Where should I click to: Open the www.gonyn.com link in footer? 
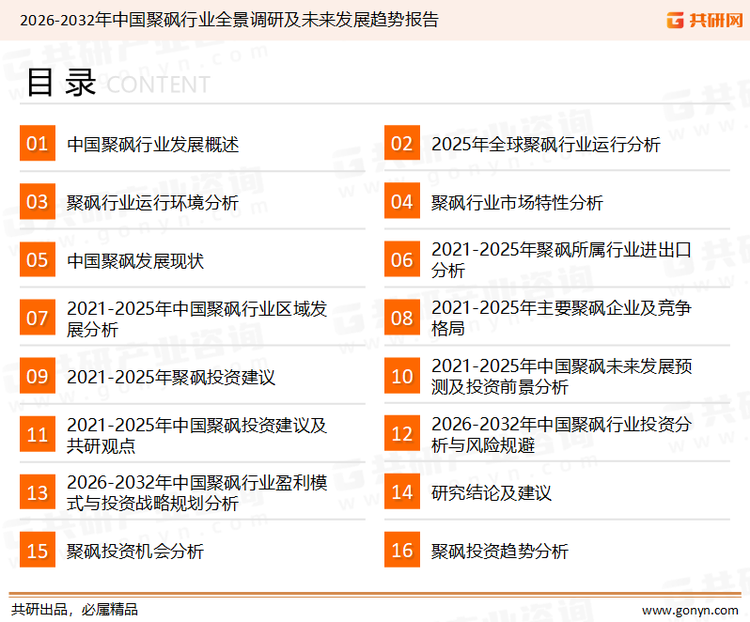(690, 610)
